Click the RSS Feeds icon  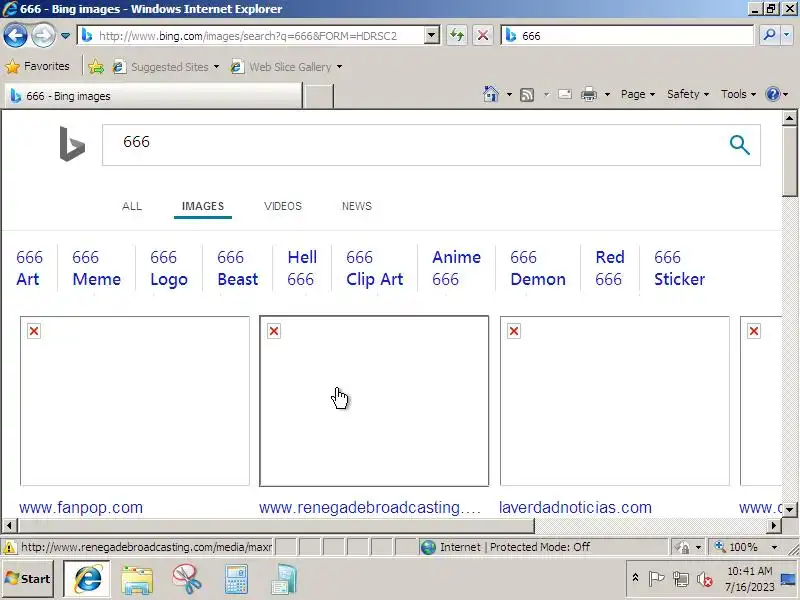click(527, 94)
